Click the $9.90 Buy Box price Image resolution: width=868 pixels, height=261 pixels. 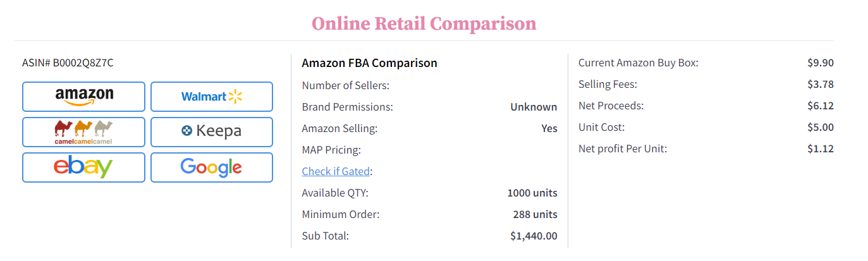820,63
